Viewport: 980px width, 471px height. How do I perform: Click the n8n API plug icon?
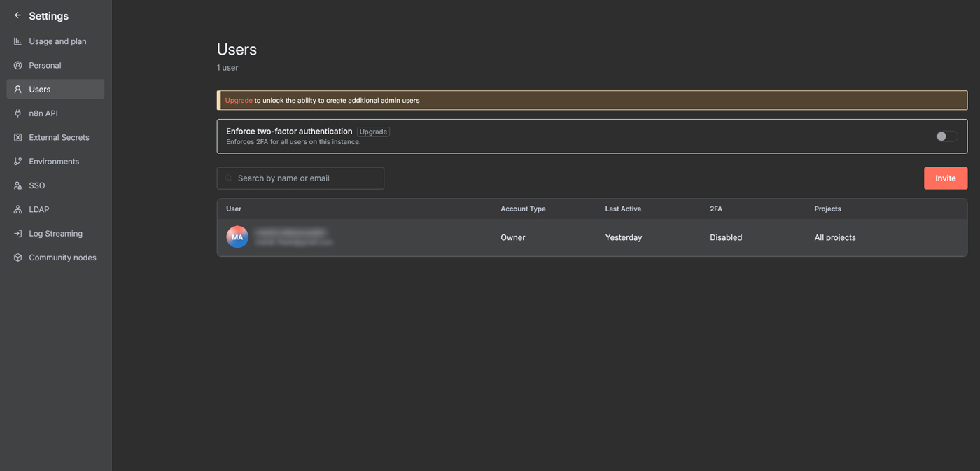18,113
